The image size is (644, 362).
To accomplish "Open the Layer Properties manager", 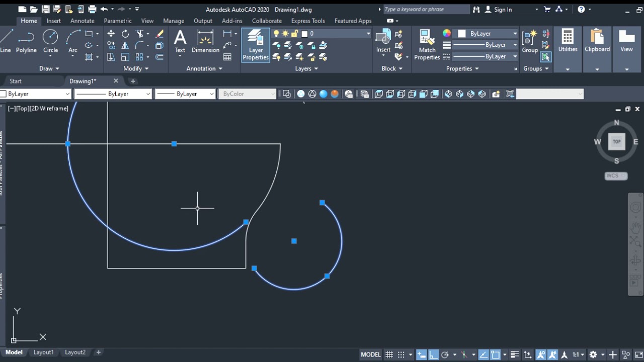I will (256, 45).
